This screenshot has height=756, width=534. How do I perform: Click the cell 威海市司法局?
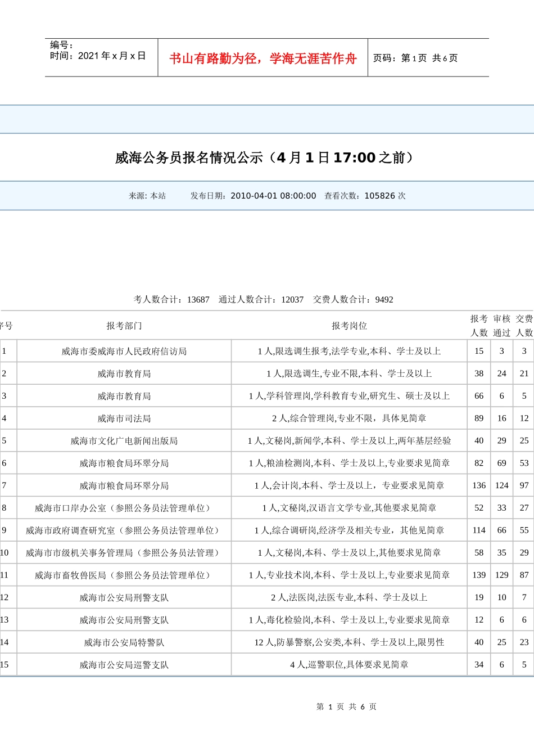124,418
